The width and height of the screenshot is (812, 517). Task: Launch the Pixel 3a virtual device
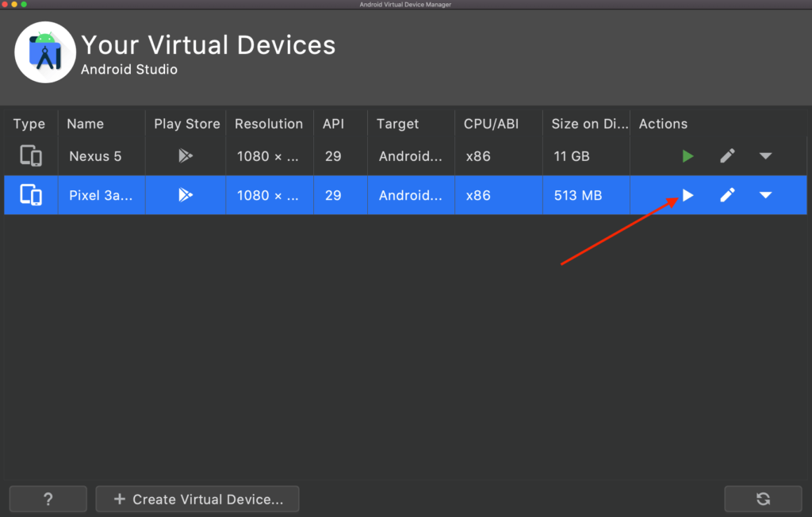pyautogui.click(x=688, y=195)
